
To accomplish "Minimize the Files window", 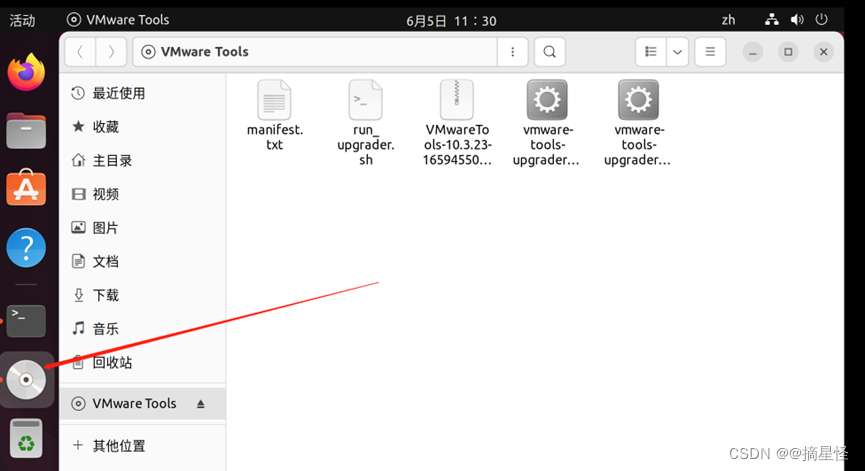I will click(x=752, y=52).
